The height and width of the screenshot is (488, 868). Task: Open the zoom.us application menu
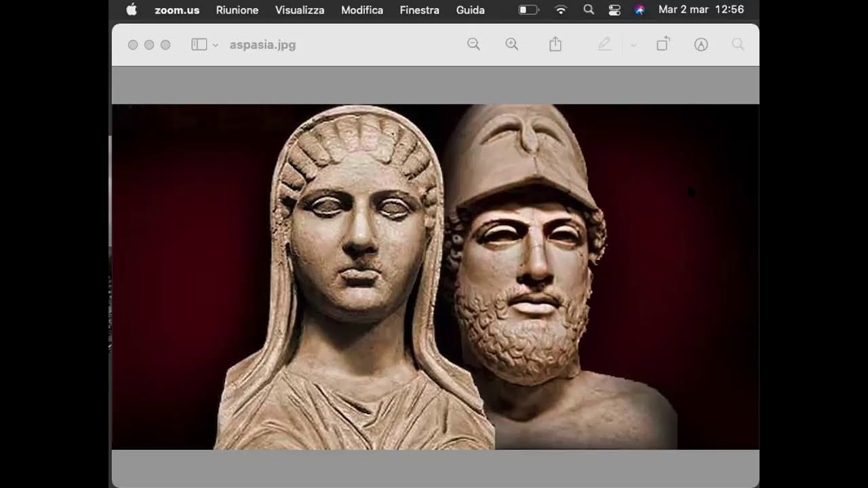tap(177, 10)
